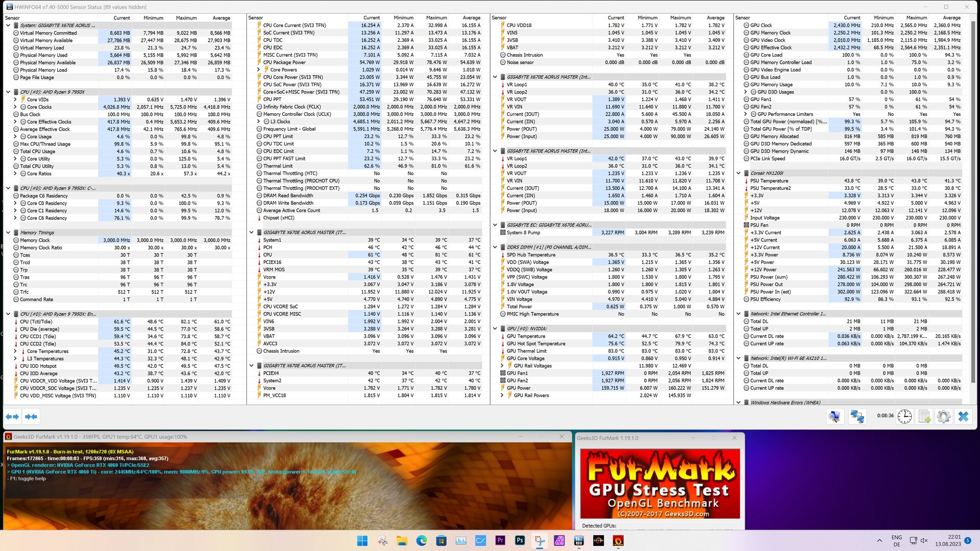The image size is (980, 551).
Task: Click the Maximum column header in second panel
Action: pos(436,18)
